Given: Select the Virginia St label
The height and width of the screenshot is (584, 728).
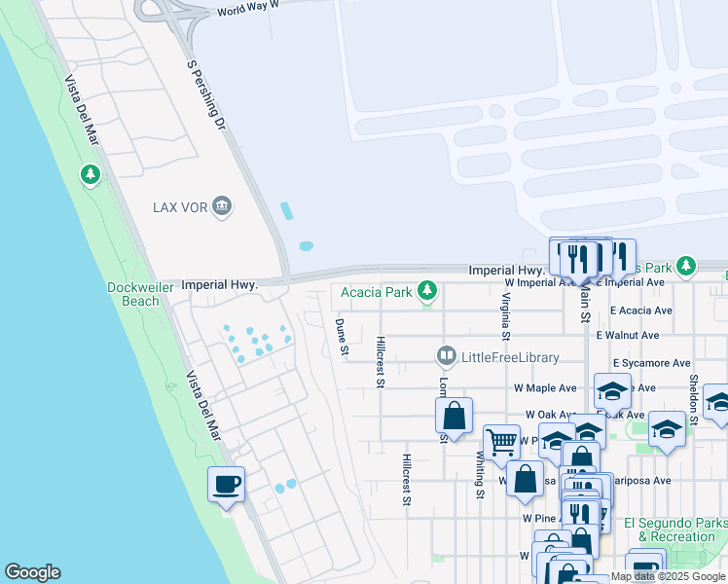Looking at the screenshot, I should [x=506, y=316].
